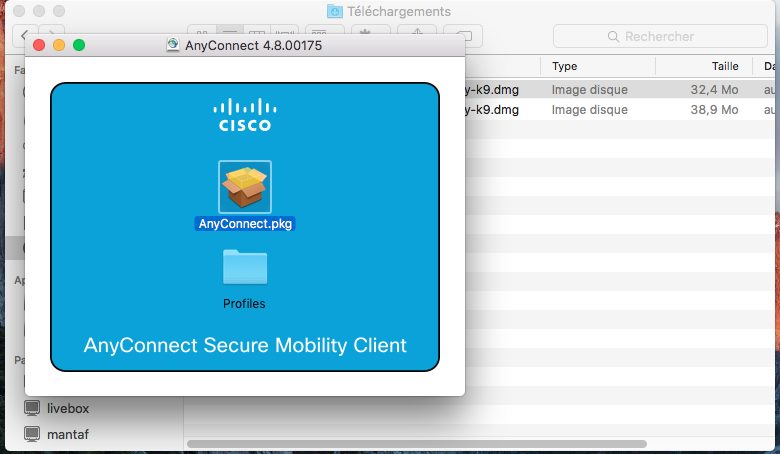Image resolution: width=780 pixels, height=454 pixels.
Task: Select mantaf computer in the sidebar
Action: [67, 435]
